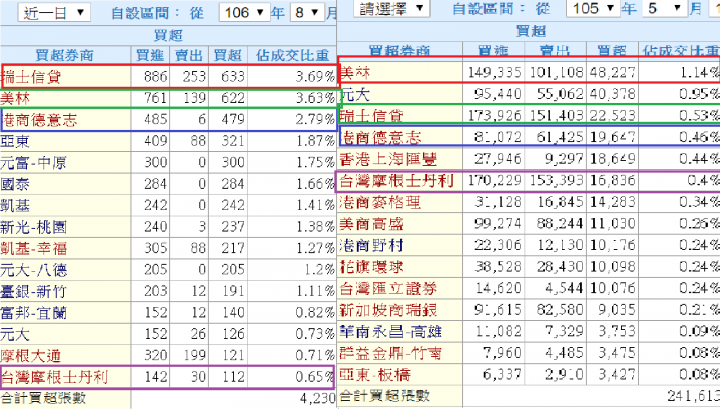Select the 241,613 total net-buy value

click(x=693, y=396)
